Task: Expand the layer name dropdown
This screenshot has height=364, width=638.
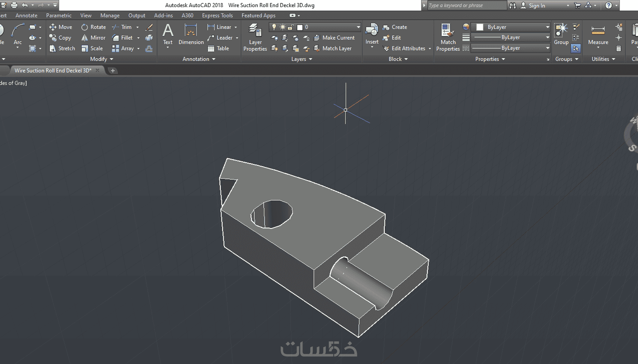Action: tap(358, 27)
